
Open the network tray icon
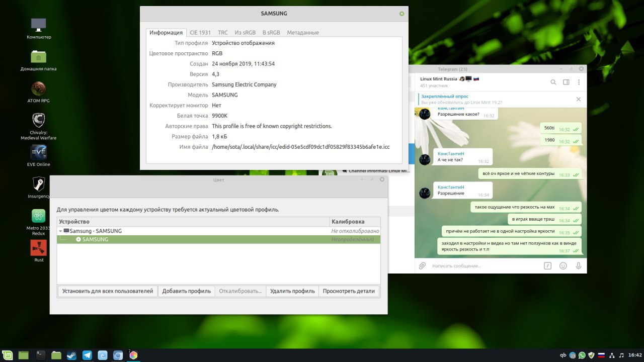(x=611, y=355)
